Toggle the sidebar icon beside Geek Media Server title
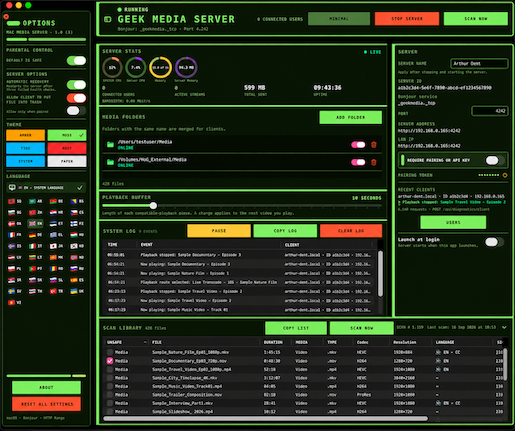The height and width of the screenshot is (431, 515). (108, 19)
